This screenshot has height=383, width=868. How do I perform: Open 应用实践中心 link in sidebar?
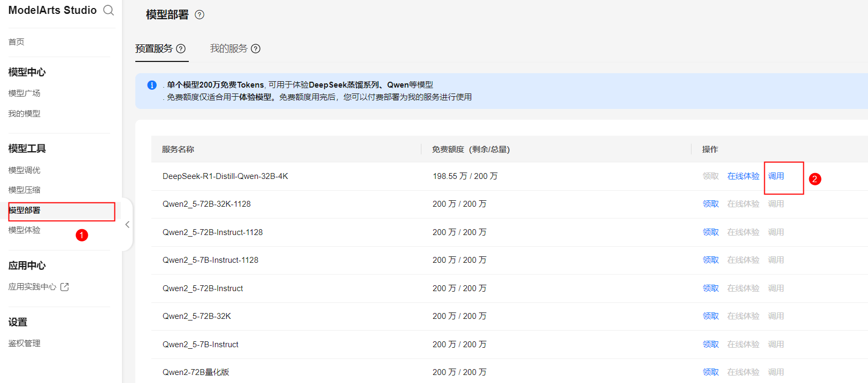click(32, 287)
